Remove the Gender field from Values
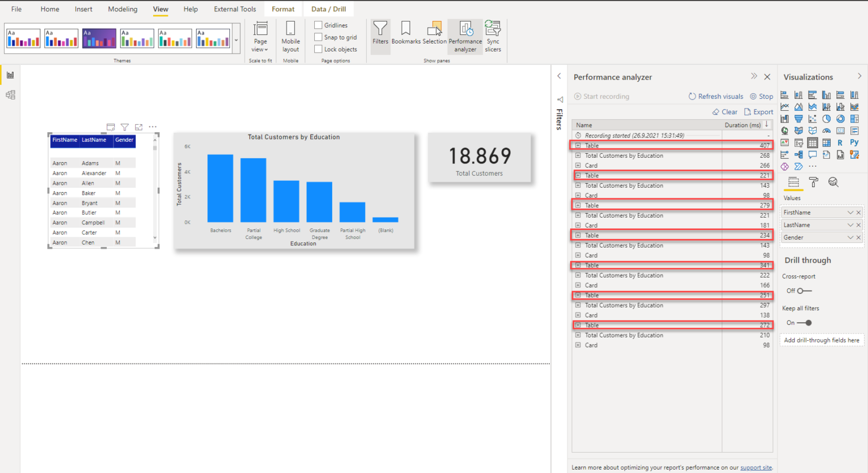The height and width of the screenshot is (473, 868). coord(858,237)
